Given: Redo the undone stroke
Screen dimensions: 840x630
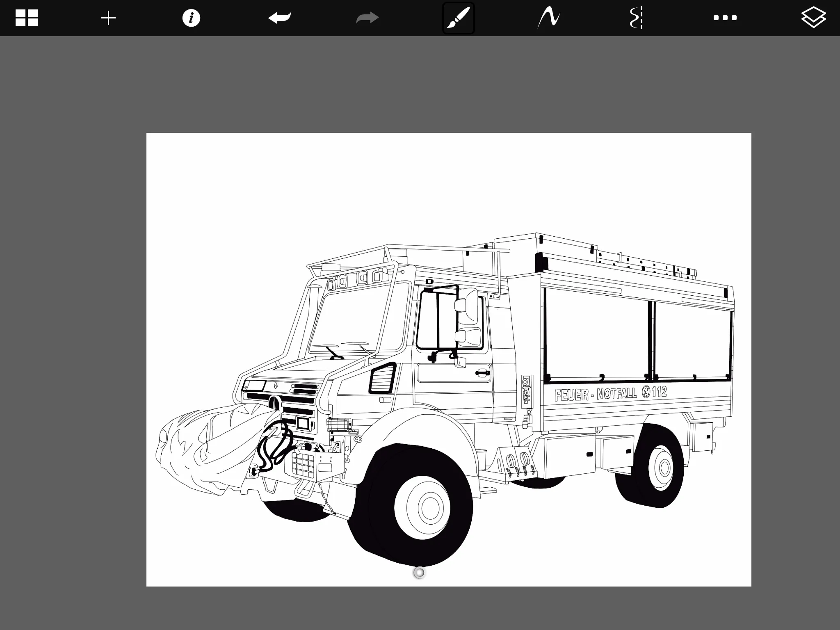Looking at the screenshot, I should coord(367,18).
